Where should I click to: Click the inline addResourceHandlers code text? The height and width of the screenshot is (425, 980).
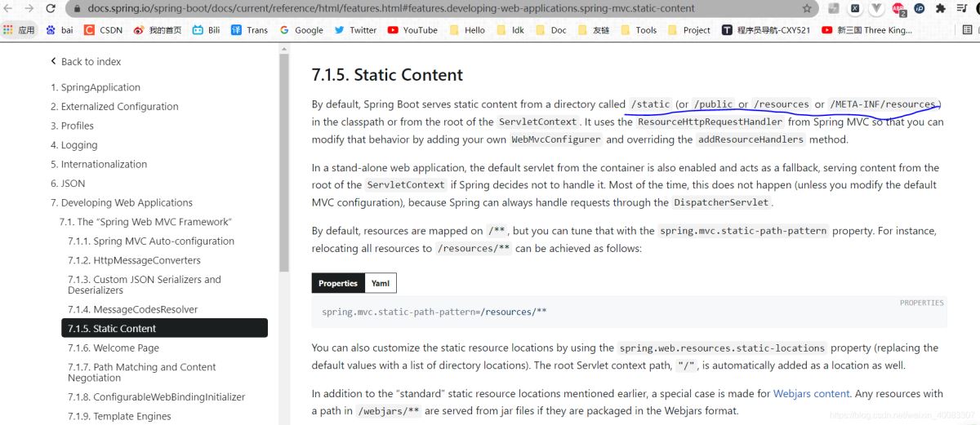751,139
